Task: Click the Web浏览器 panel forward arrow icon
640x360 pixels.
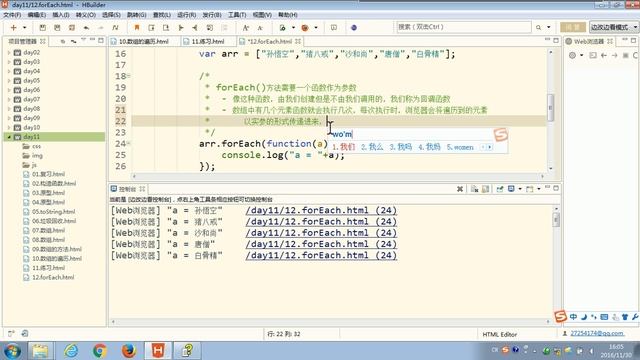Action: tap(614, 55)
